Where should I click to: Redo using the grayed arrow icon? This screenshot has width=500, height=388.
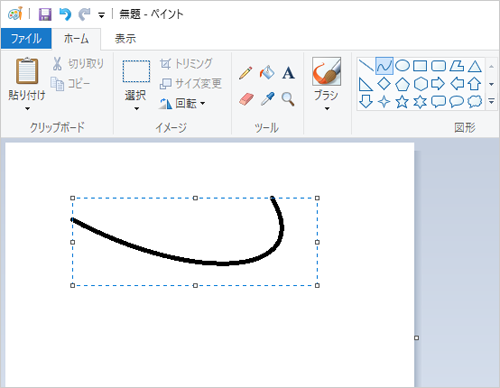(x=84, y=14)
